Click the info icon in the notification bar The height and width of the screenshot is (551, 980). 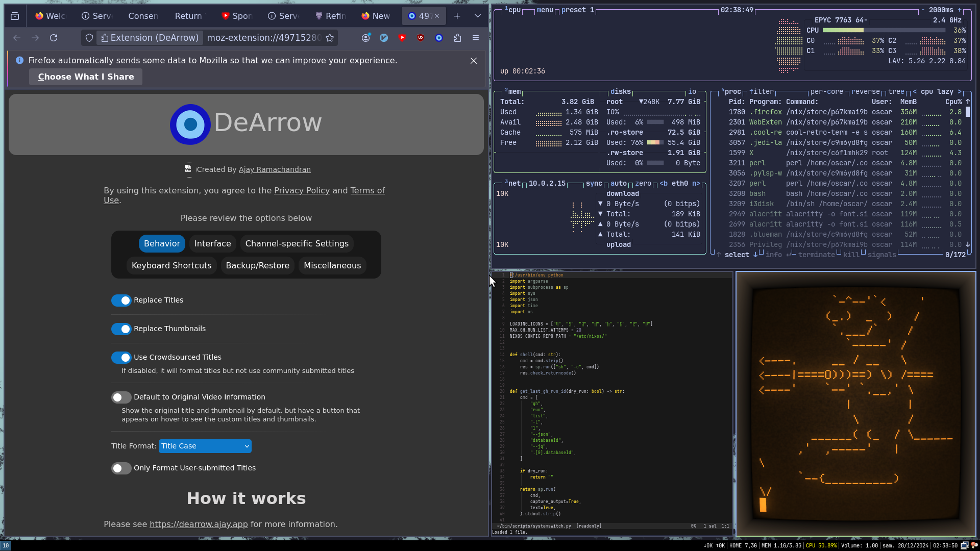[x=19, y=60]
